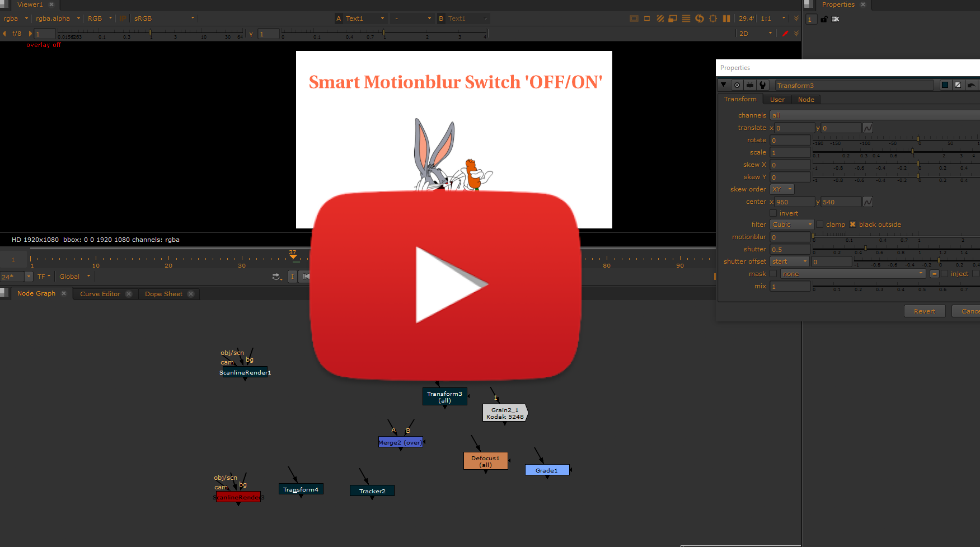Expand the 2D view mode dropdown

pos(755,34)
